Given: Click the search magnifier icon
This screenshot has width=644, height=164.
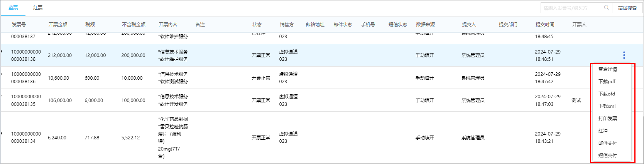Looking at the screenshot, I should pos(607,8).
